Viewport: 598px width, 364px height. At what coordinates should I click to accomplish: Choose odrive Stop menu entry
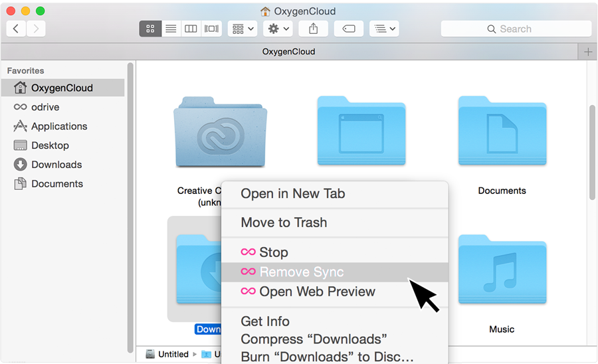coord(334,252)
